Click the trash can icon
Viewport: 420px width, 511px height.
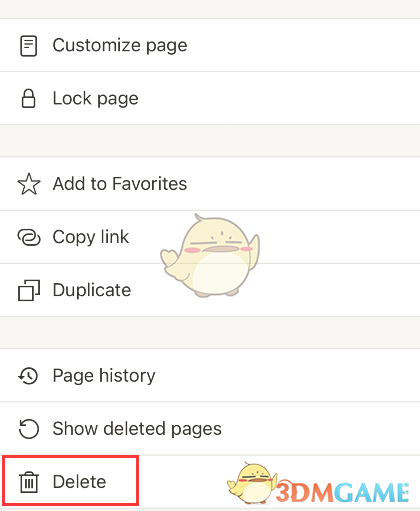tap(29, 482)
